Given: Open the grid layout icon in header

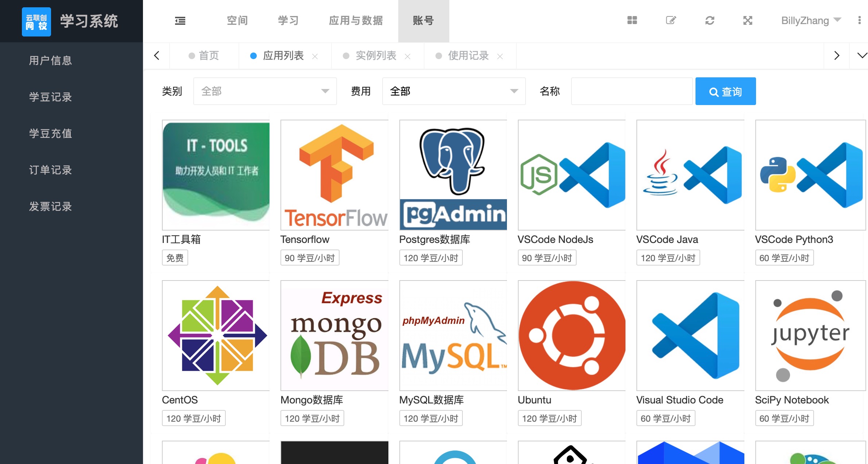Looking at the screenshot, I should [x=632, y=20].
